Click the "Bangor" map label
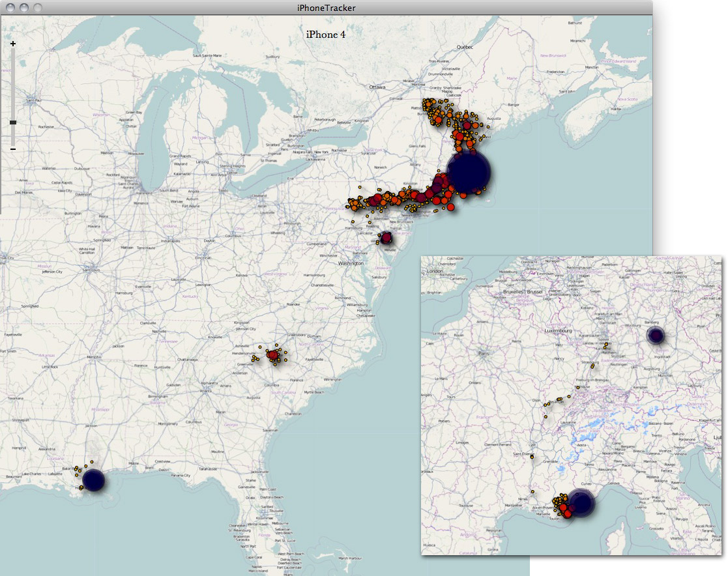This screenshot has height=576, width=728. (514, 105)
